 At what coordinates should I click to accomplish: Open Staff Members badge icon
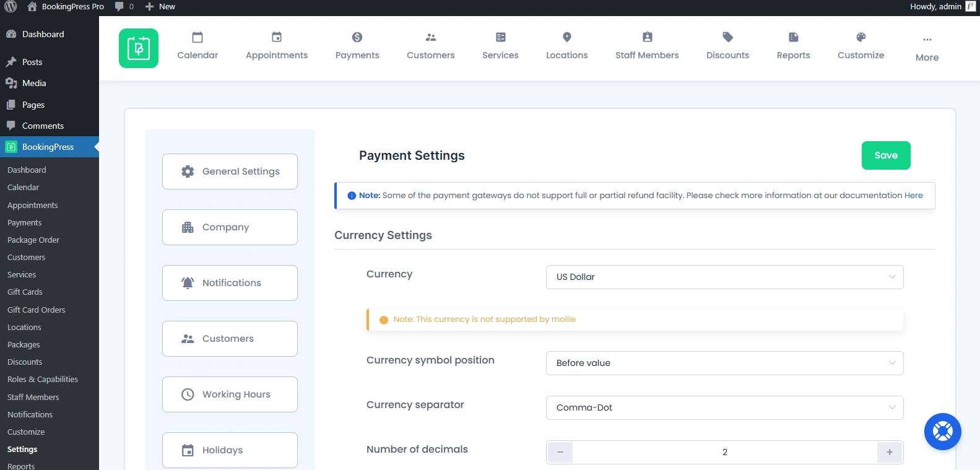648,37
